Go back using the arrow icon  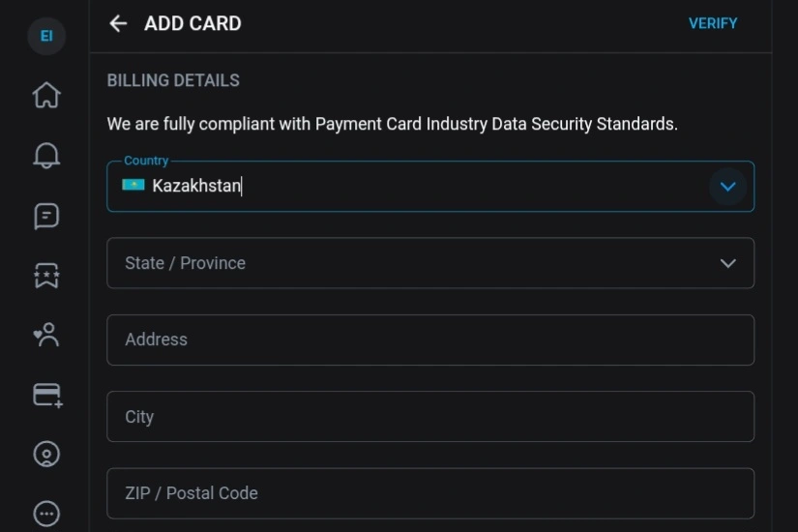coord(118,23)
